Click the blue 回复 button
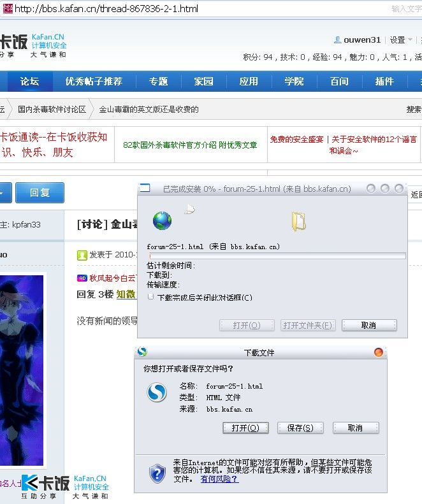Viewport: 422px width, 504px height. [40, 192]
